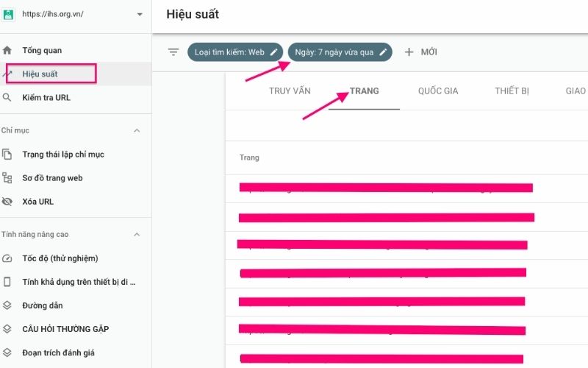Click the Tốc độ speedometer icon
This screenshot has height=368, width=588.
coord(7,258)
